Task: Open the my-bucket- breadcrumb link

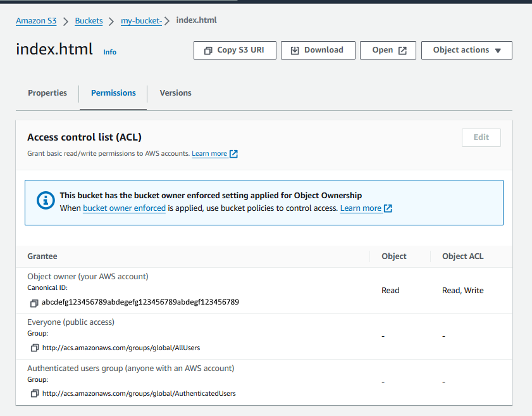Action: pyautogui.click(x=141, y=21)
